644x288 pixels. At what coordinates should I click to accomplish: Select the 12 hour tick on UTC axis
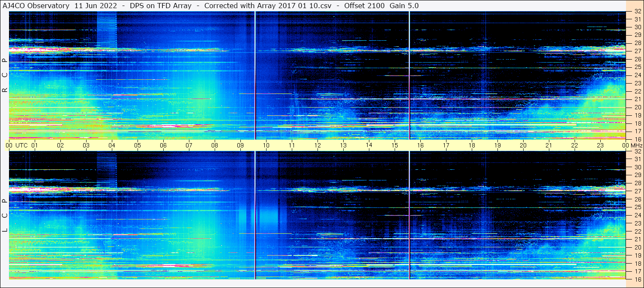click(318, 145)
